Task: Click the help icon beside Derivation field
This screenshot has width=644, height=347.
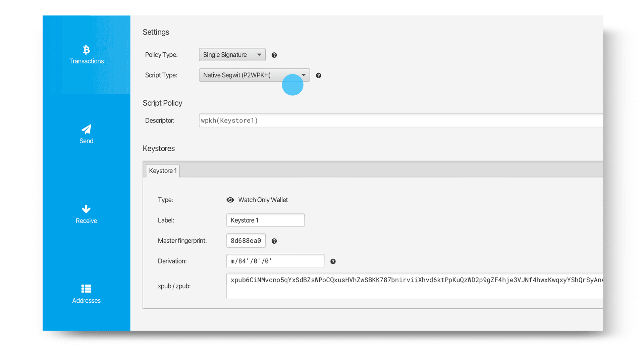Action: [x=333, y=261]
